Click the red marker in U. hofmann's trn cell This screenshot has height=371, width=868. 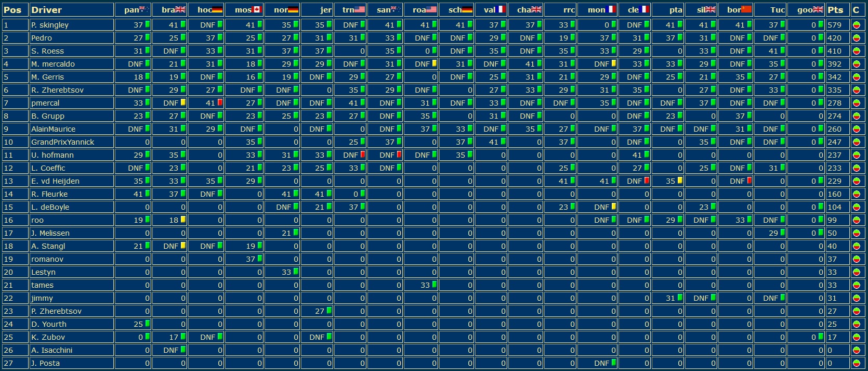(x=363, y=155)
